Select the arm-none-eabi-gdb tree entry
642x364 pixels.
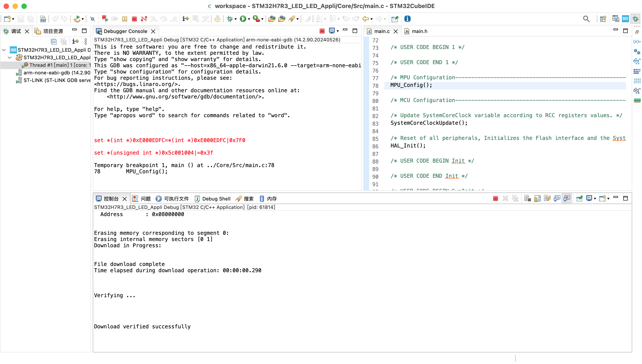coord(53,73)
